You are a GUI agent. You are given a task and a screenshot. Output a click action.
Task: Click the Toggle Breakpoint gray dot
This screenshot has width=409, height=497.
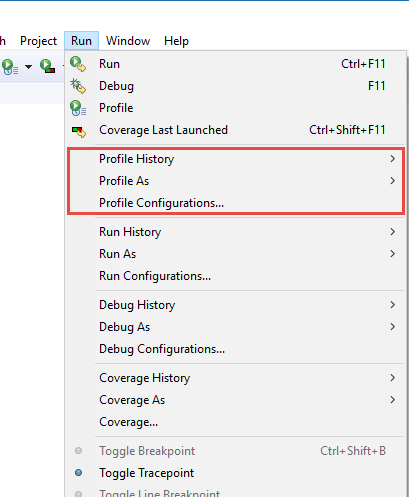tap(79, 451)
